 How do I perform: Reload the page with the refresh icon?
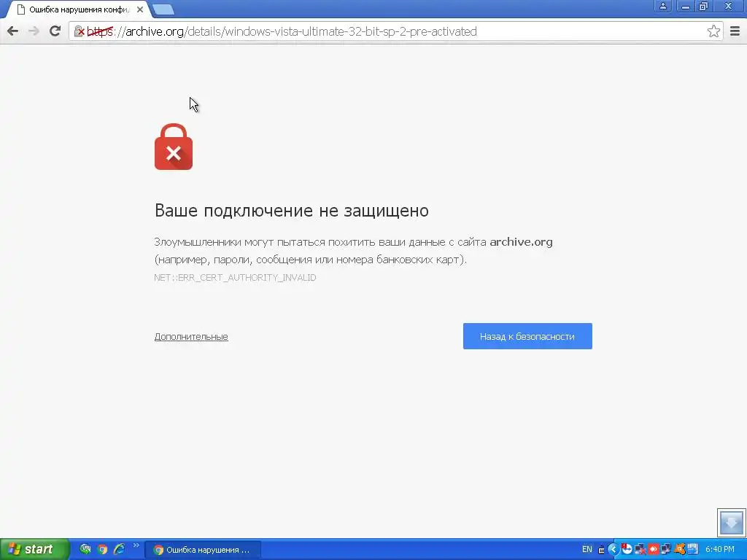(55, 31)
